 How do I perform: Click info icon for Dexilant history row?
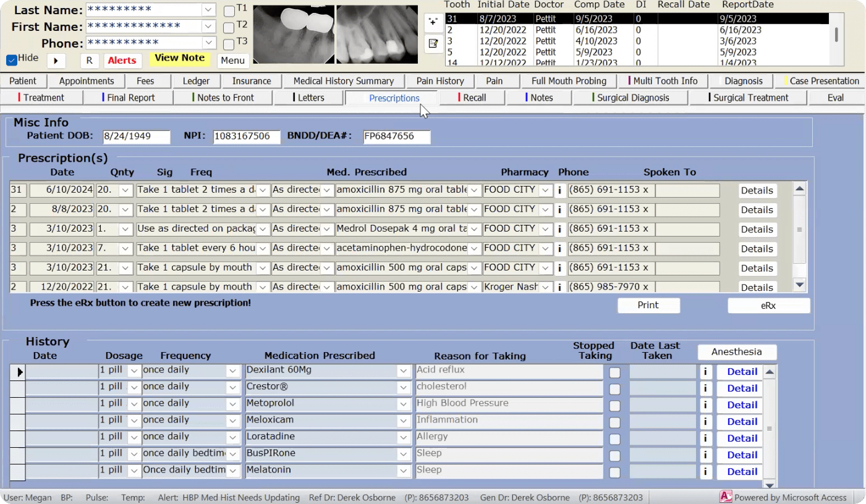coord(705,372)
